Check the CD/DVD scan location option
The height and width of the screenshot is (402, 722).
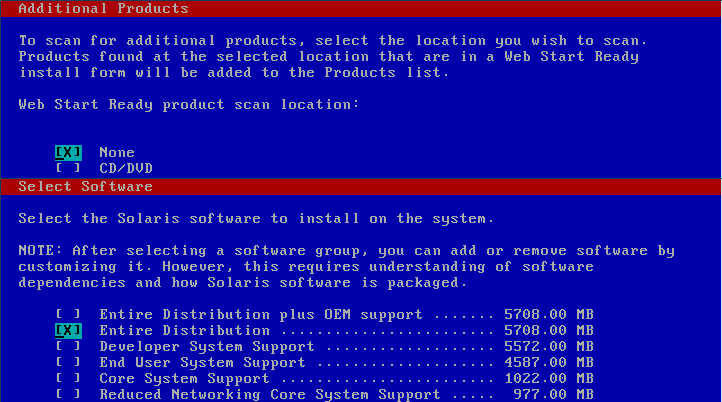[68, 168]
